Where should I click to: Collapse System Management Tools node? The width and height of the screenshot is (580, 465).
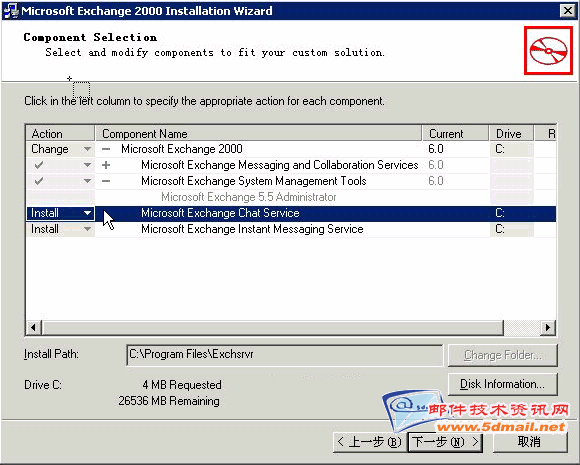tap(106, 181)
